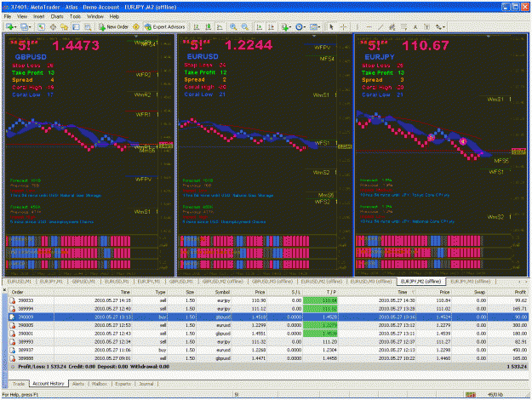Open the Insert menu
This screenshot has width=532, height=400.
pos(38,16)
